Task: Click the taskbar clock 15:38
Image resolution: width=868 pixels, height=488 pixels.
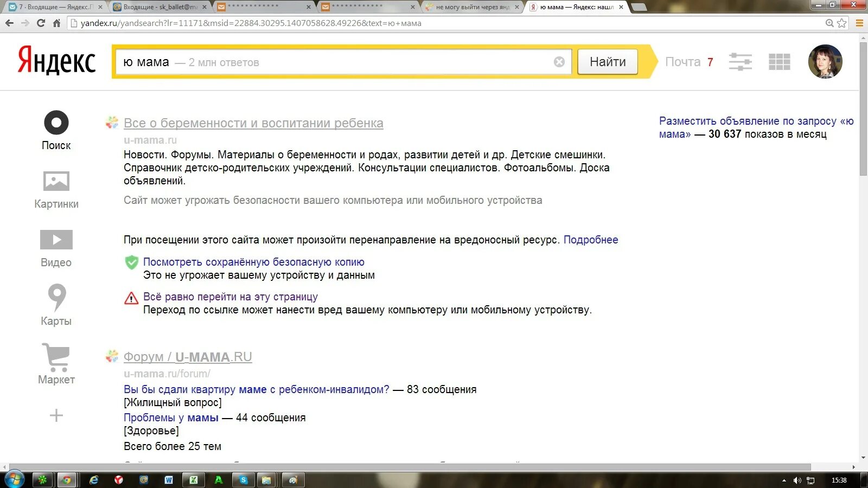Action: tap(839, 480)
